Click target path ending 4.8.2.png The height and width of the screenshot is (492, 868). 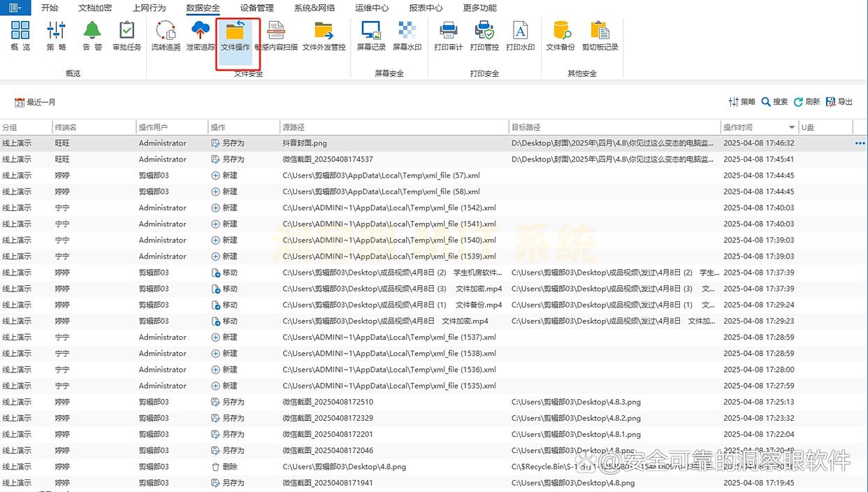[x=576, y=418]
